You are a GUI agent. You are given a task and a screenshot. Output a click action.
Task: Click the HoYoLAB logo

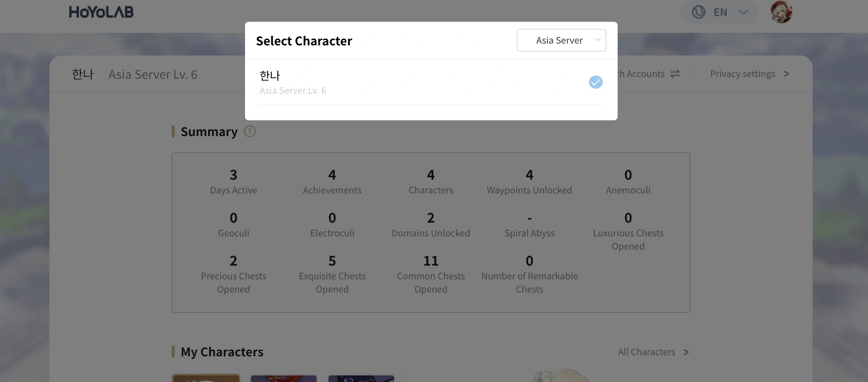point(101,11)
